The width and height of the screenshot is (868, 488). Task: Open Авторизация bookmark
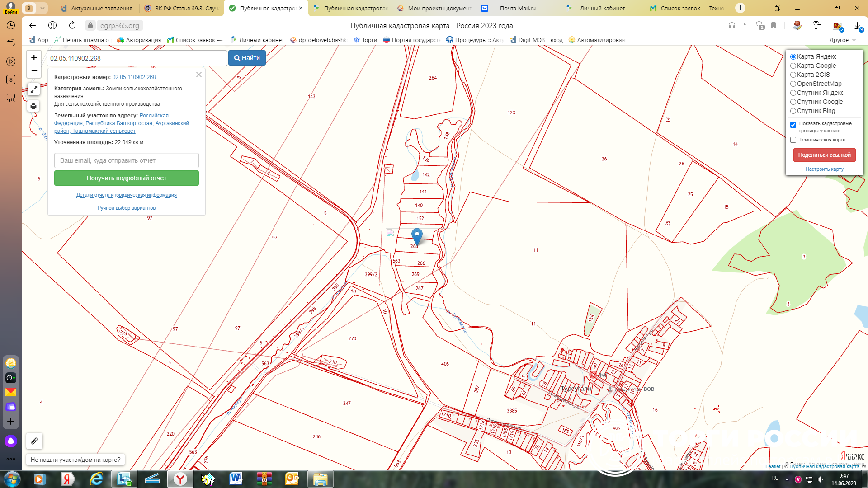pyautogui.click(x=139, y=40)
